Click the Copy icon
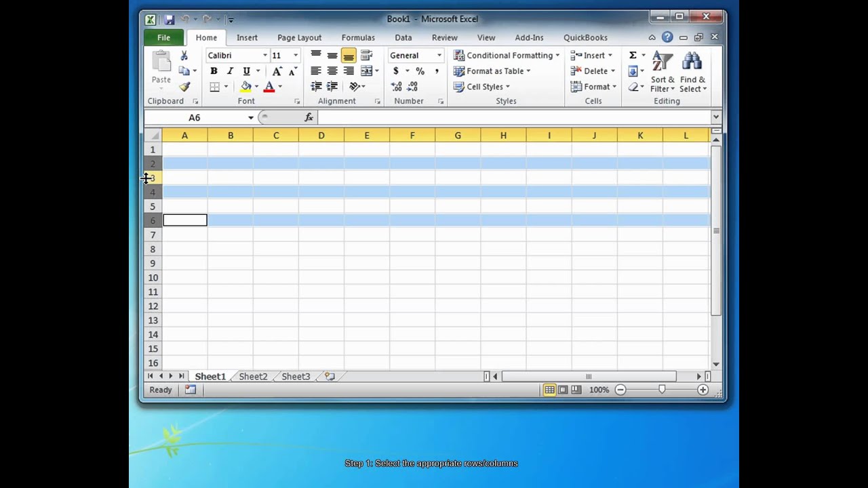The width and height of the screenshot is (868, 488). [184, 71]
